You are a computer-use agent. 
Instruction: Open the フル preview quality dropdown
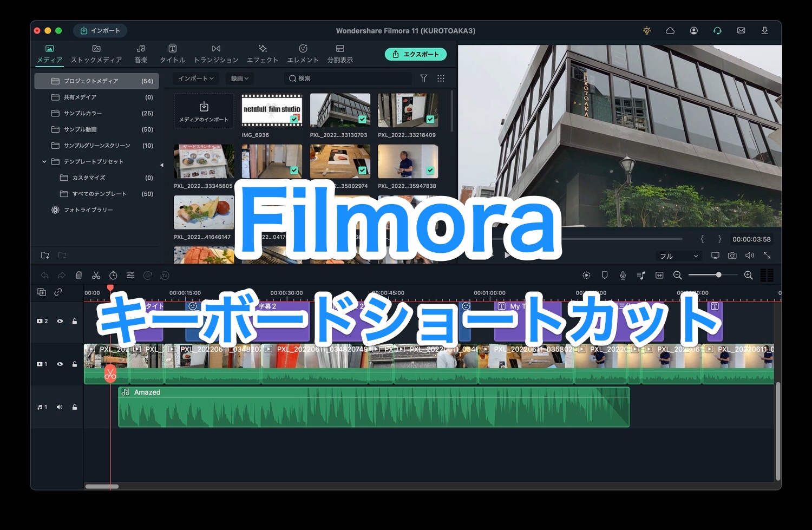[x=679, y=256]
